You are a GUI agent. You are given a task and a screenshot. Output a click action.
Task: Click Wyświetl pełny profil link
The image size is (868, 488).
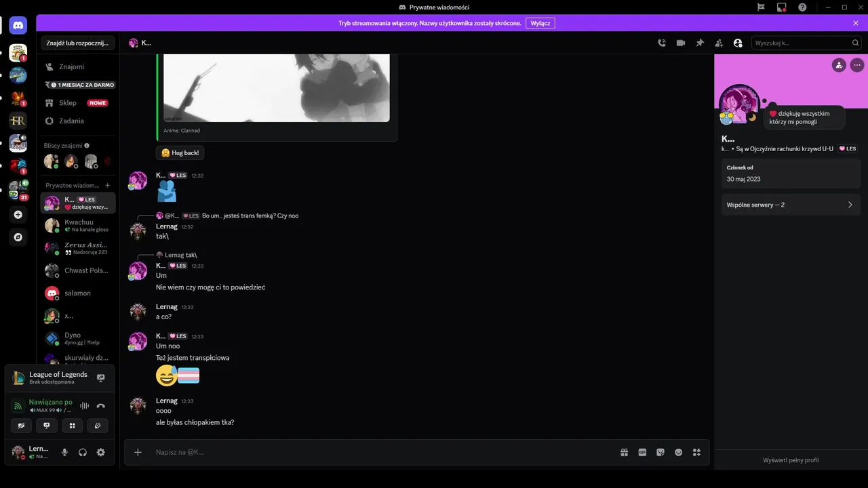coord(791,460)
